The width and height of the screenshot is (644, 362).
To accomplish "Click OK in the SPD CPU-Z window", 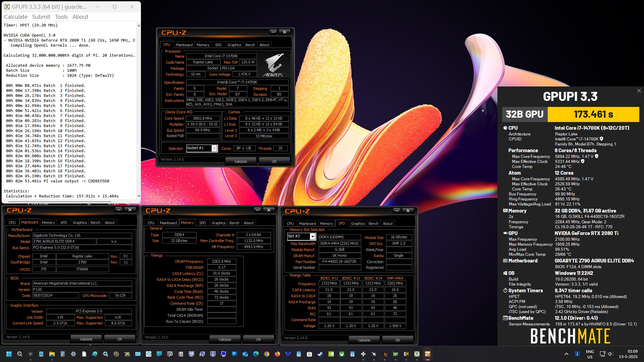I will click(x=397, y=340).
